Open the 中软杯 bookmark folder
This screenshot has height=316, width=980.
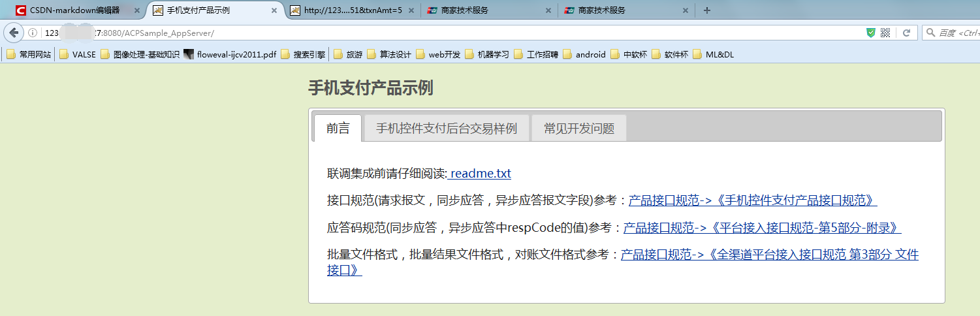tap(629, 55)
